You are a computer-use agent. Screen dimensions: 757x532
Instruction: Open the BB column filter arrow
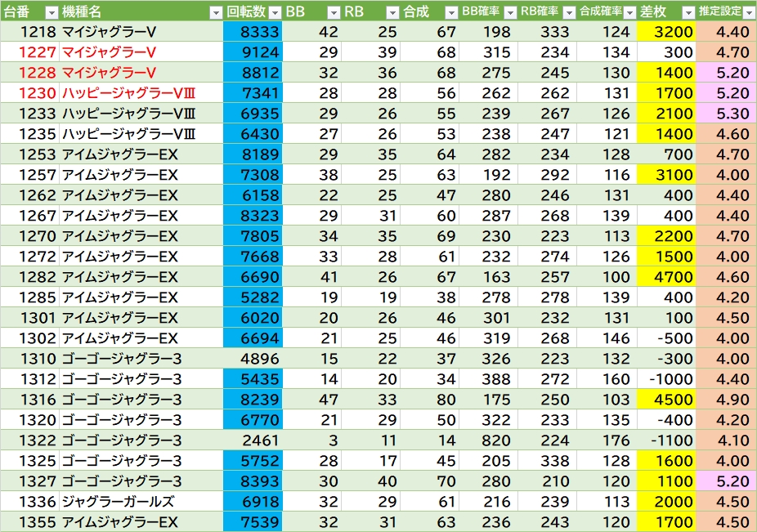click(334, 12)
